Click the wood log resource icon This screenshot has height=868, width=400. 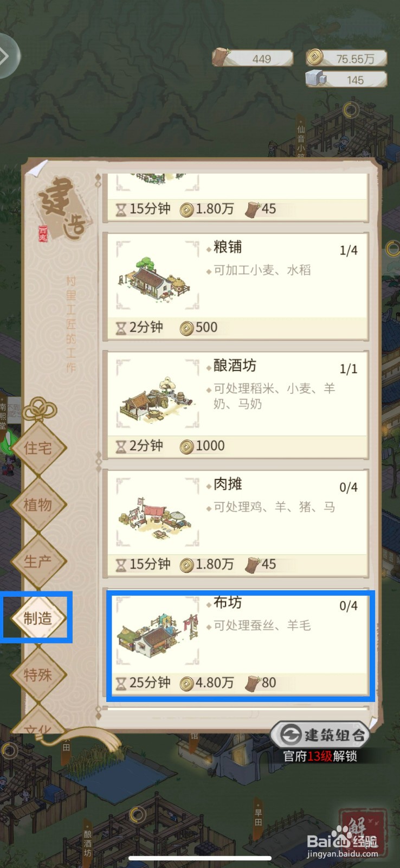pos(220,57)
